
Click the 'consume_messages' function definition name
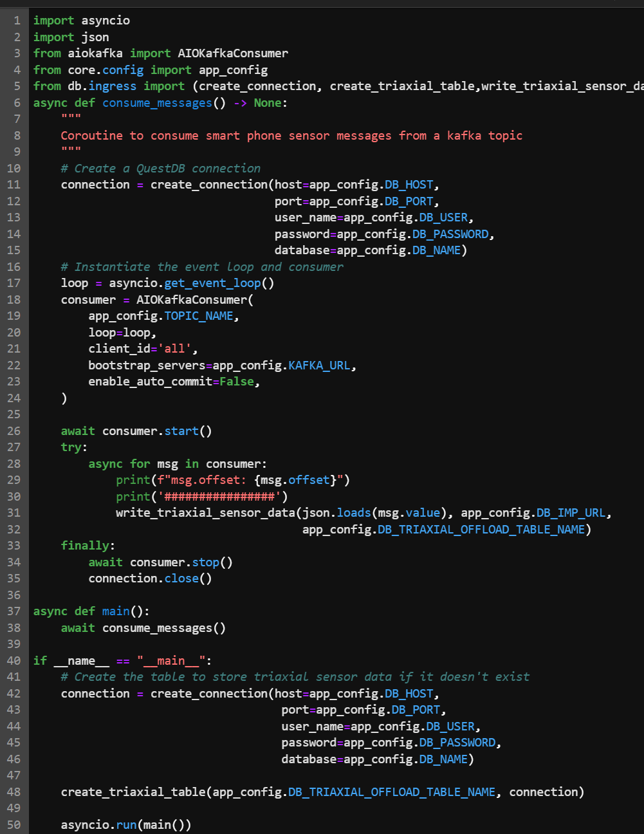coord(157,103)
